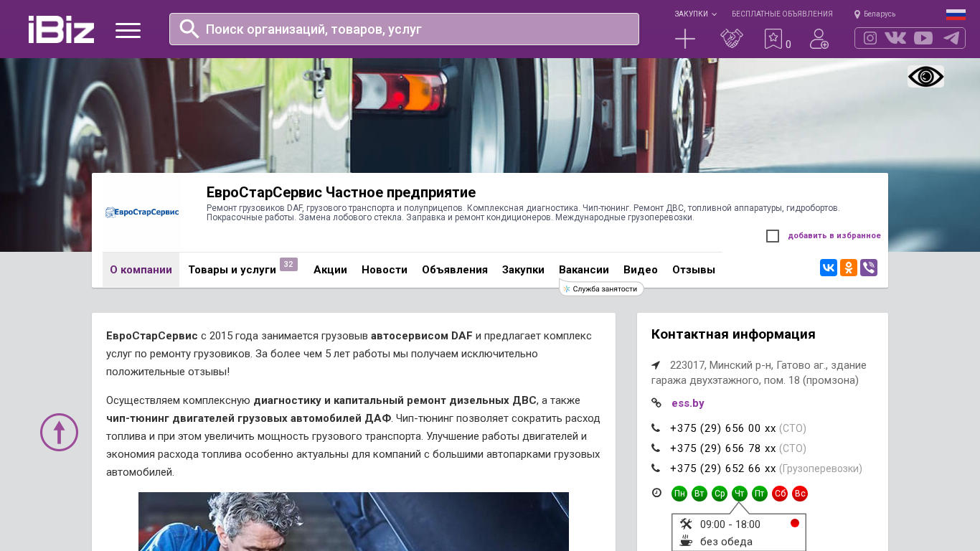980x551 pixels.
Task: Click the location arrow address icon
Action: [x=656, y=365]
